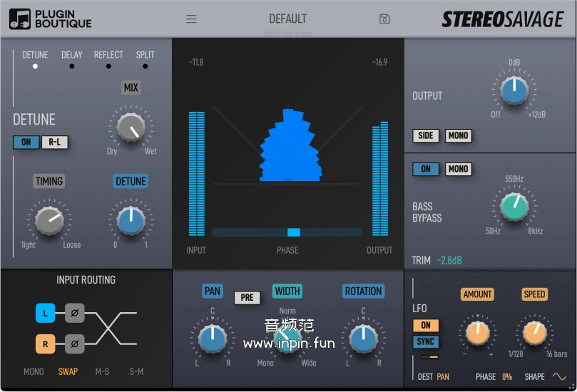577x392 pixels.
Task: Toggle the L channel phase invert icon
Action: tap(75, 313)
